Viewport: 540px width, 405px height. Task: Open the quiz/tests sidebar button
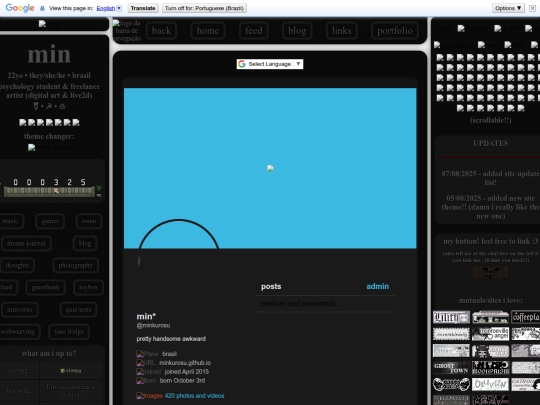78,310
